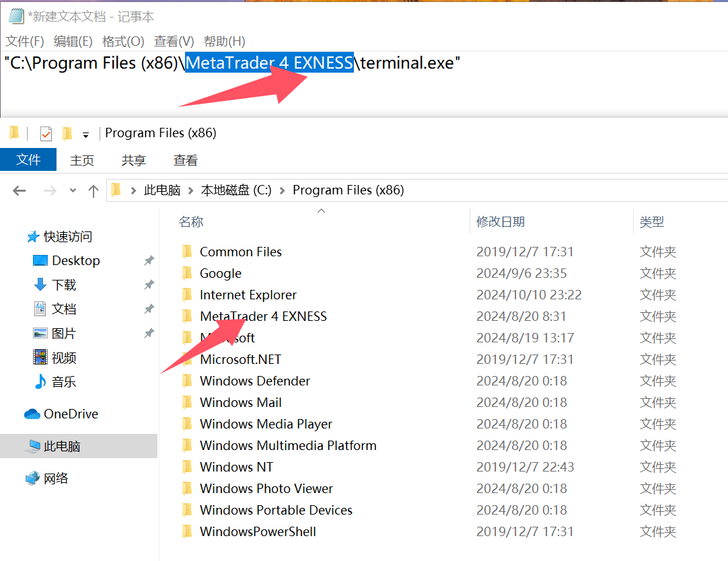Select 图片 in the navigation pane
Screen dimensions: 728x561
tap(64, 333)
